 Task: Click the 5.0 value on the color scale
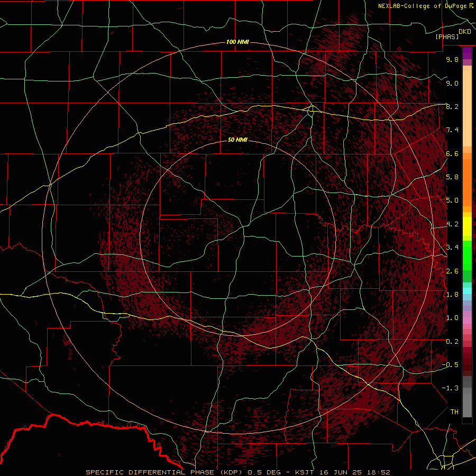coord(452,200)
